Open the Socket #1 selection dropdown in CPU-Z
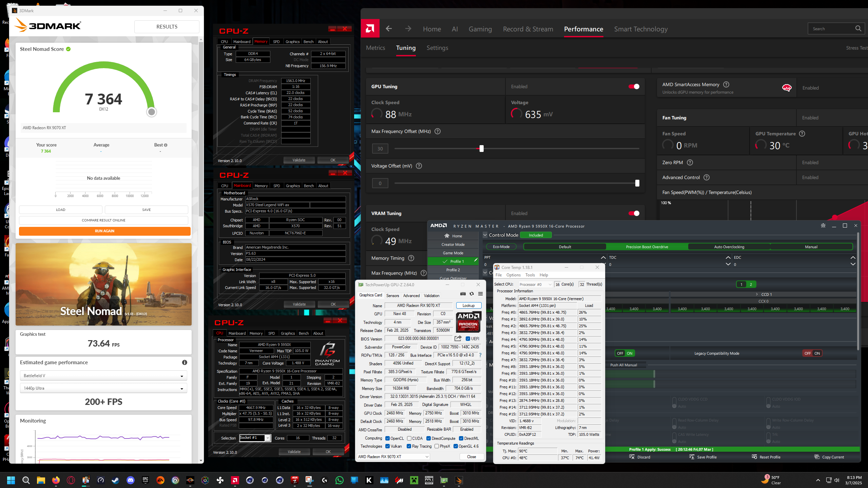The height and width of the screenshot is (488, 868). click(255, 438)
